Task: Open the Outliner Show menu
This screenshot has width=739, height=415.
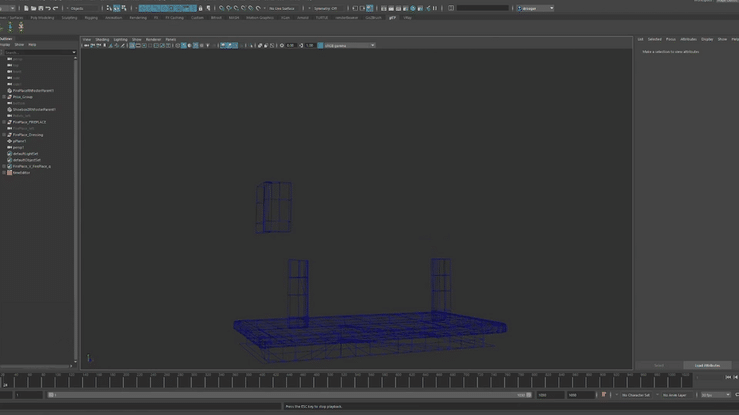Action: click(x=19, y=45)
